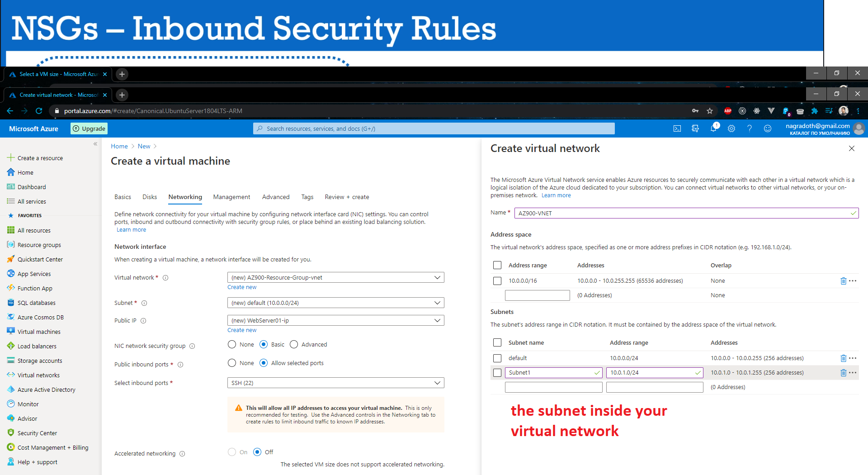Image resolution: width=868 pixels, height=475 pixels.
Task: Close the Create virtual network panel
Action: tap(852, 148)
